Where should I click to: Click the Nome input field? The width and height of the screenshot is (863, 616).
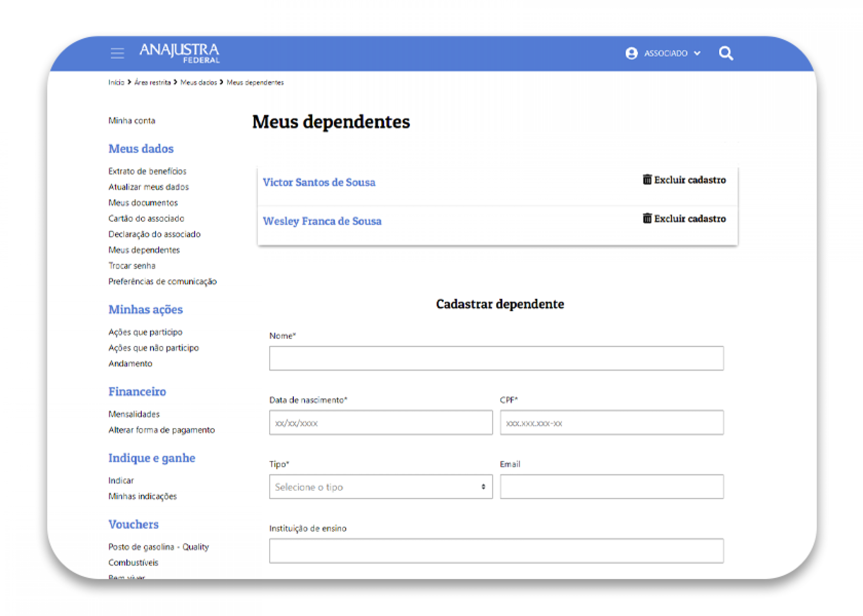(496, 358)
